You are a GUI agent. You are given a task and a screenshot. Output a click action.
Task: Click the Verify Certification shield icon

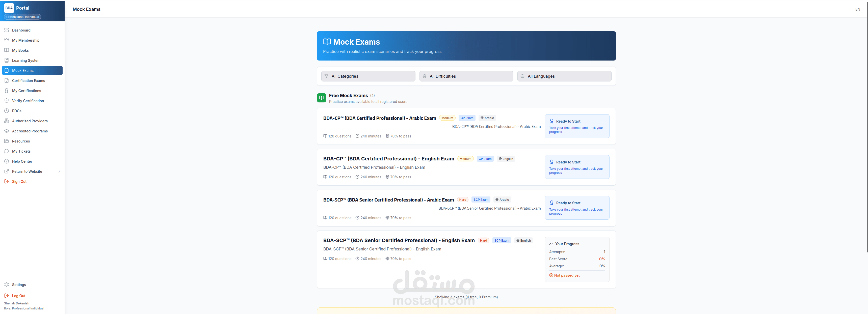(6, 101)
